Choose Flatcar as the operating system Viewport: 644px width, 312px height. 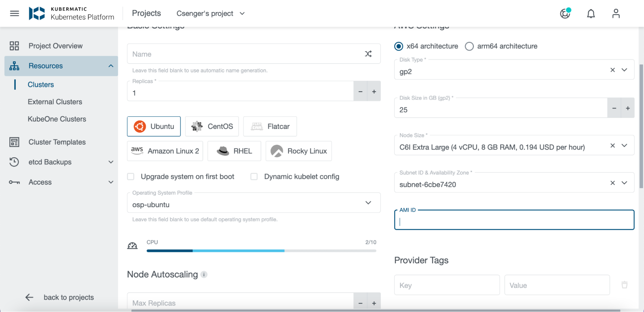coord(270,126)
